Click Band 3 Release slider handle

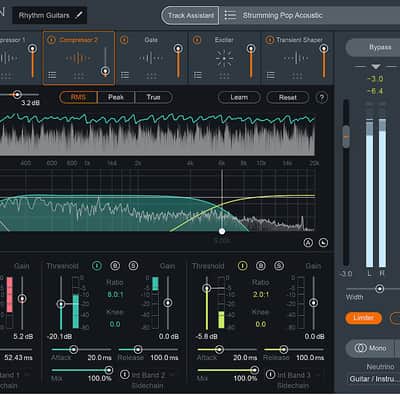coord(284,349)
